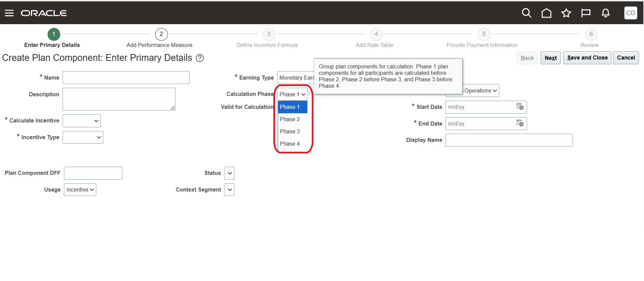Click the Name input field

[x=126, y=78]
